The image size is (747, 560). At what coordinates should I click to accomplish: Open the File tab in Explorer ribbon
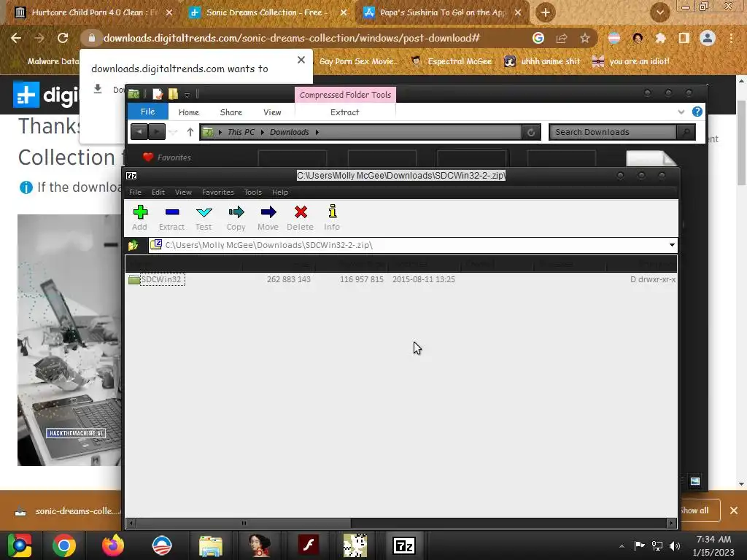coord(147,112)
